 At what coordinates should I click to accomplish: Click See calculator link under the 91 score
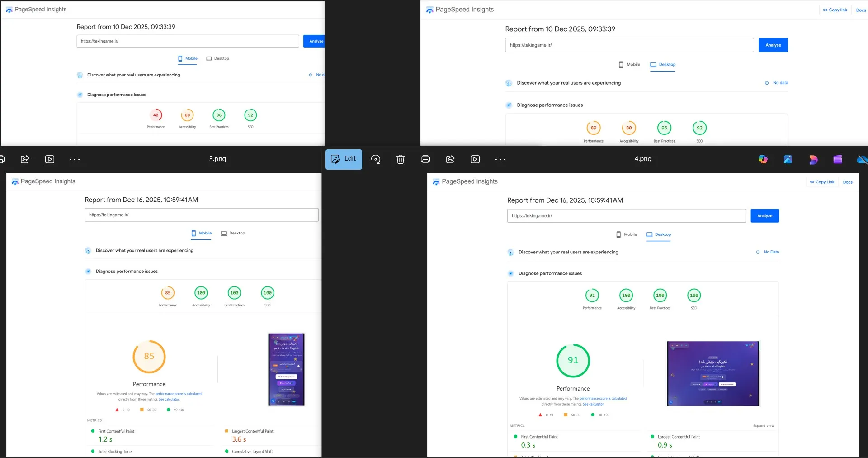click(593, 404)
